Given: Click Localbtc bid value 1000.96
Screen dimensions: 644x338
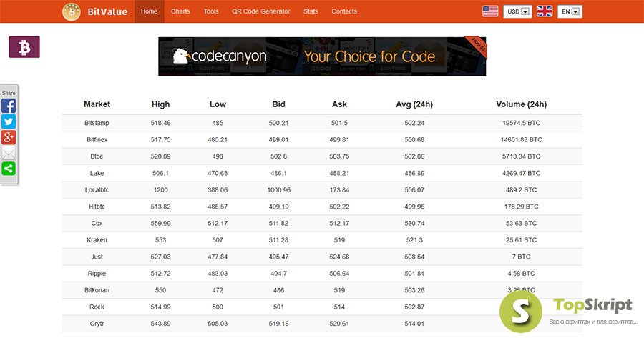Looking at the screenshot, I should 278,190.
